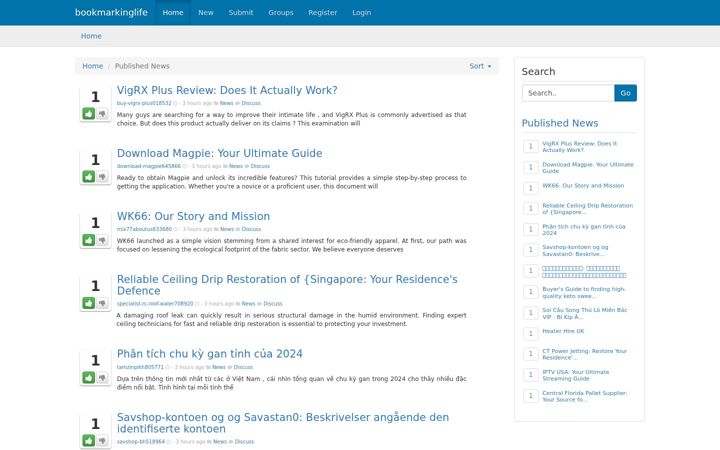Open user mix77aboutus633680 profile

click(x=144, y=229)
